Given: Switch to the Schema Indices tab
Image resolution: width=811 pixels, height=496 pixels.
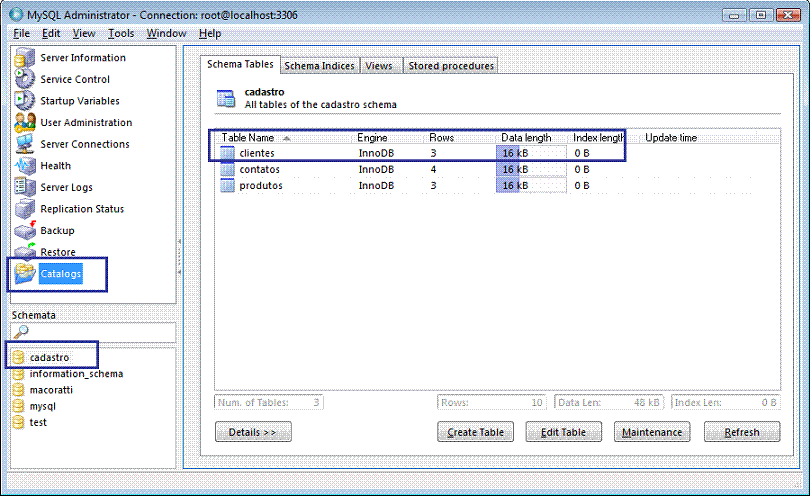Looking at the screenshot, I should coord(320,66).
